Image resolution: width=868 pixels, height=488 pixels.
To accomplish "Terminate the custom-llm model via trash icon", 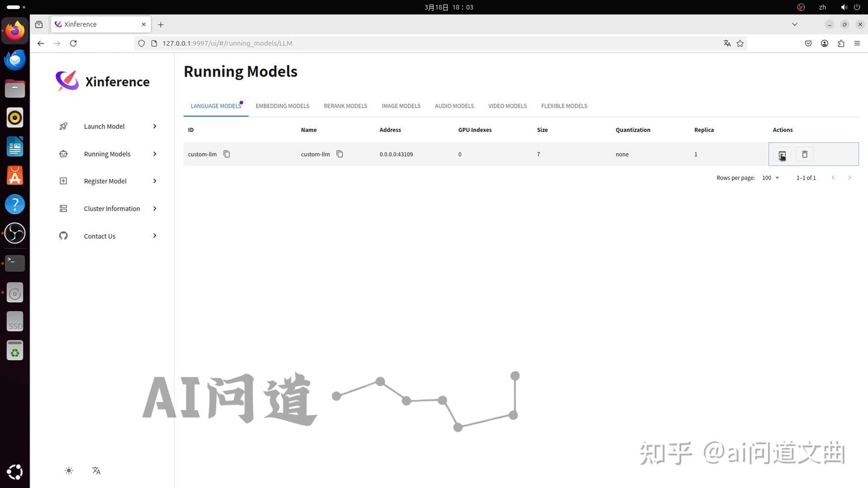I will 805,154.
